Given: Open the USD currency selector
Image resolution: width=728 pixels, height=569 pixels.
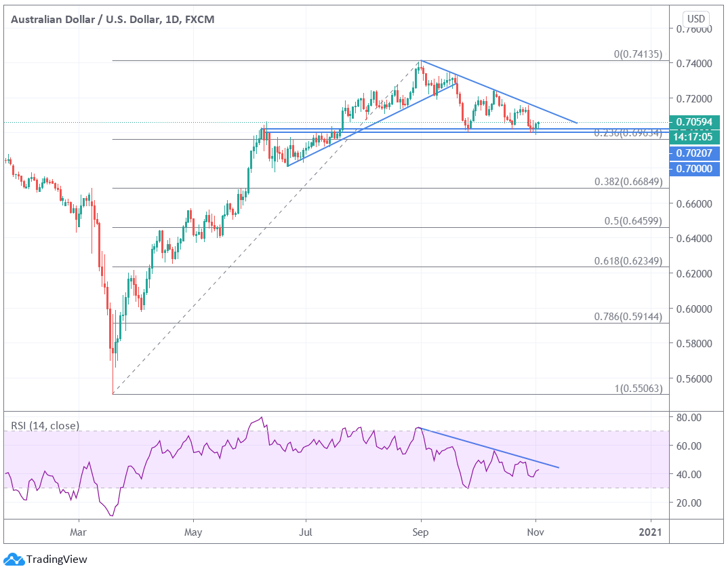Looking at the screenshot, I should click(x=696, y=18).
